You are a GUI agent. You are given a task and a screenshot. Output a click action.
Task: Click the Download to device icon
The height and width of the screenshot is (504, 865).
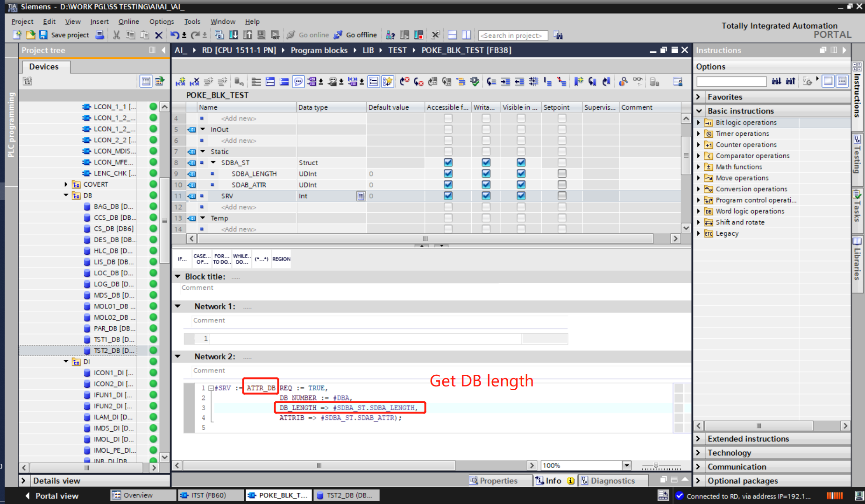pos(234,35)
